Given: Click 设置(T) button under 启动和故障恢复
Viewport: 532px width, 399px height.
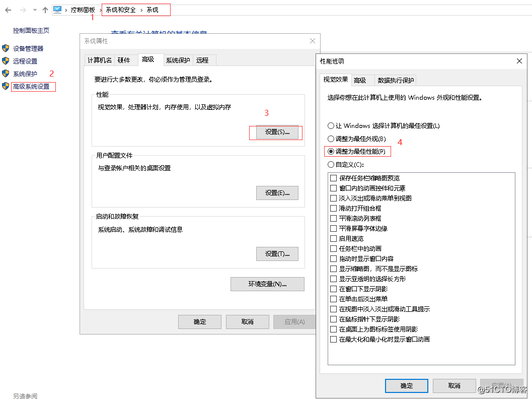Looking at the screenshot, I should coord(277,254).
